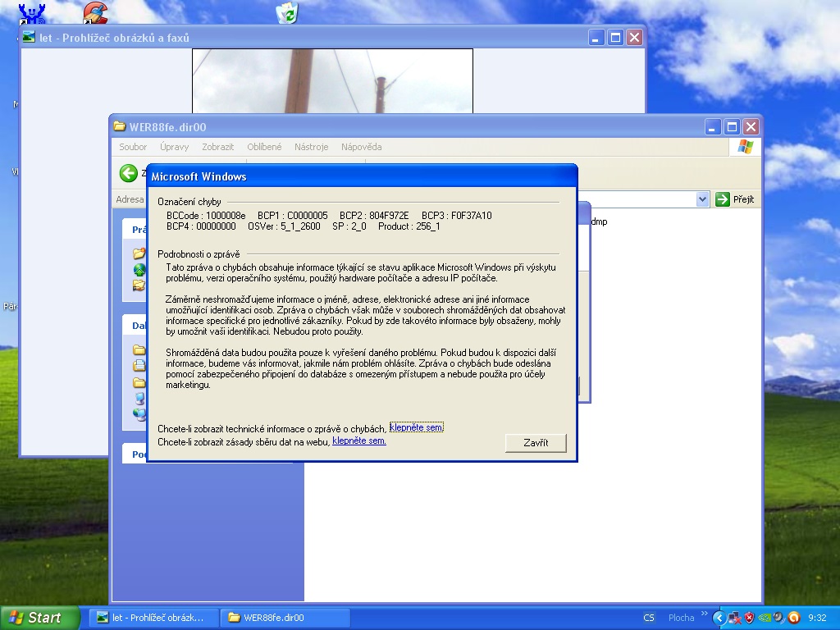Click My Computer icon in other places panel

139,398
